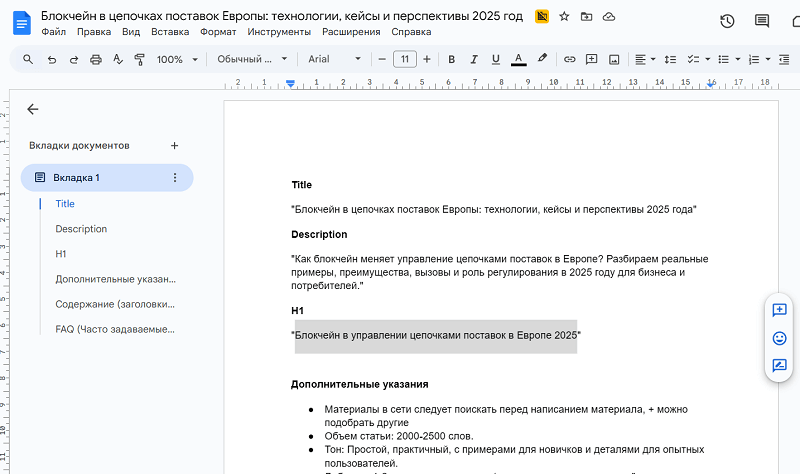Open the Вид menu
The image size is (800, 474).
click(131, 32)
